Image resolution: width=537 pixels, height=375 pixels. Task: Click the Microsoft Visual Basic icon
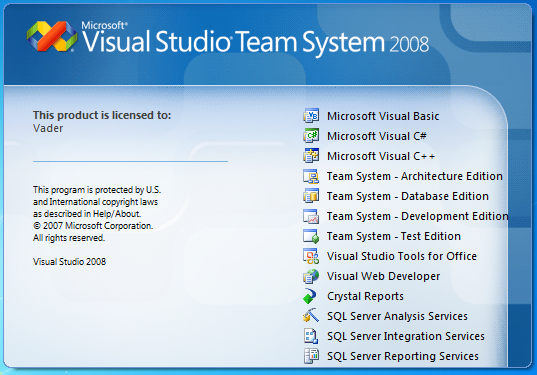311,116
